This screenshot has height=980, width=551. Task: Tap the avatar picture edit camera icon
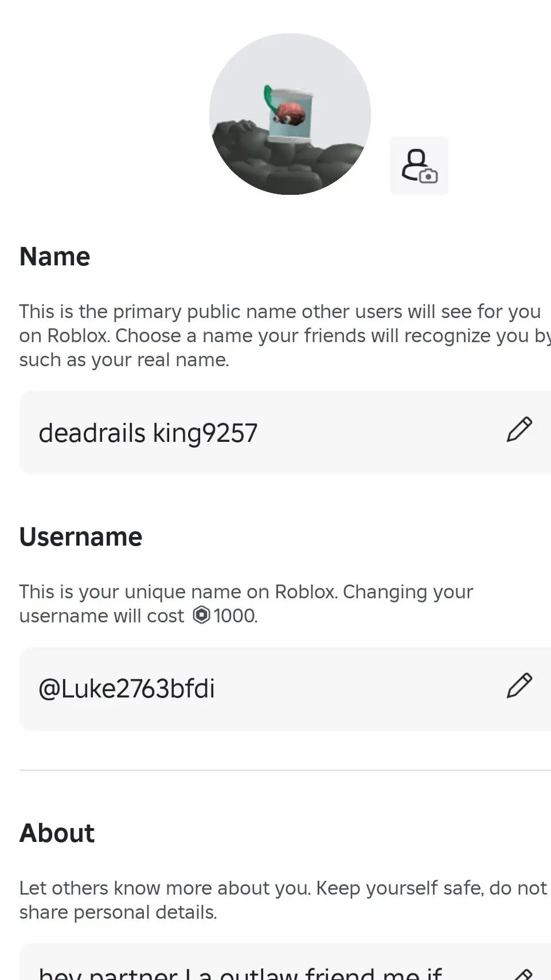419,166
